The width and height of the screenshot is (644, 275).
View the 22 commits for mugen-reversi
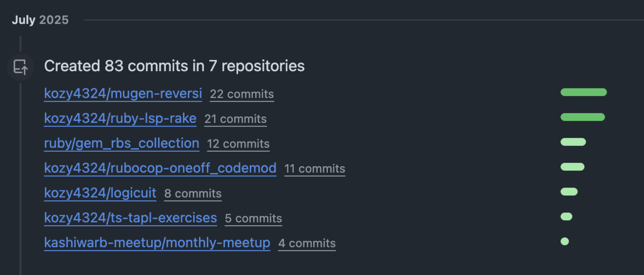click(x=242, y=94)
